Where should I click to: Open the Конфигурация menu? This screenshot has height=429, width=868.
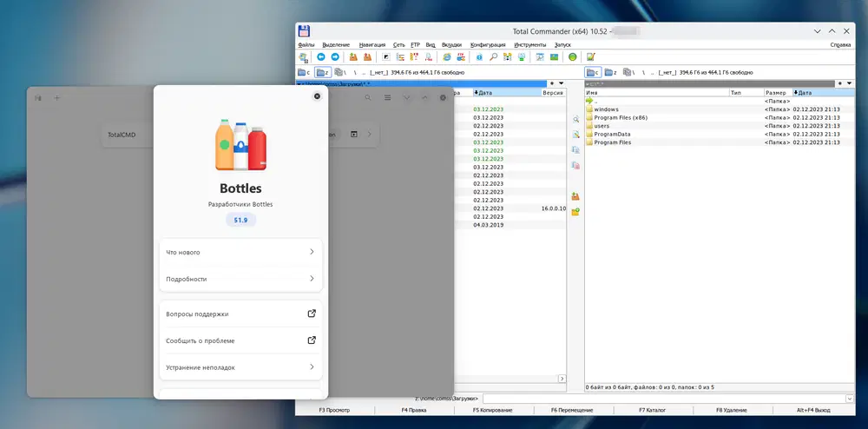tap(488, 45)
